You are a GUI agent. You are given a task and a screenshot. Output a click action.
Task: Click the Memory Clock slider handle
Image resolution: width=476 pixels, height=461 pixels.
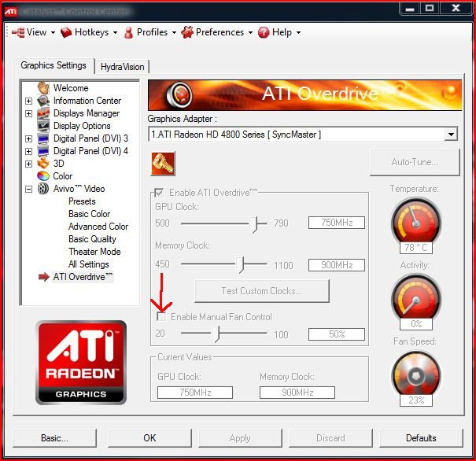tap(240, 264)
